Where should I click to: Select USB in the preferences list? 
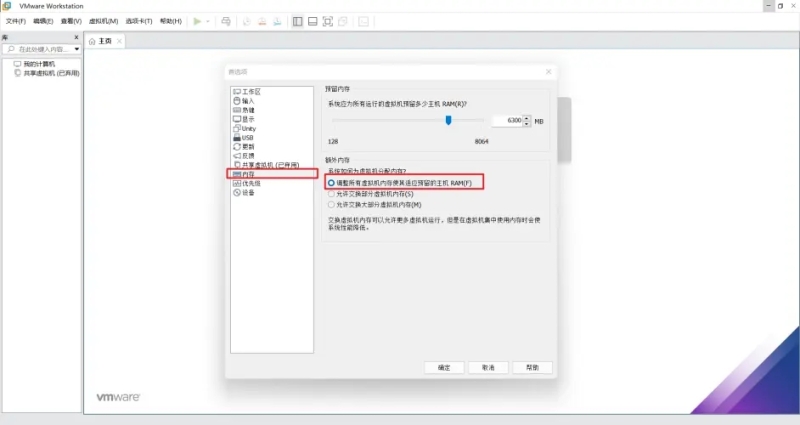[x=244, y=138]
